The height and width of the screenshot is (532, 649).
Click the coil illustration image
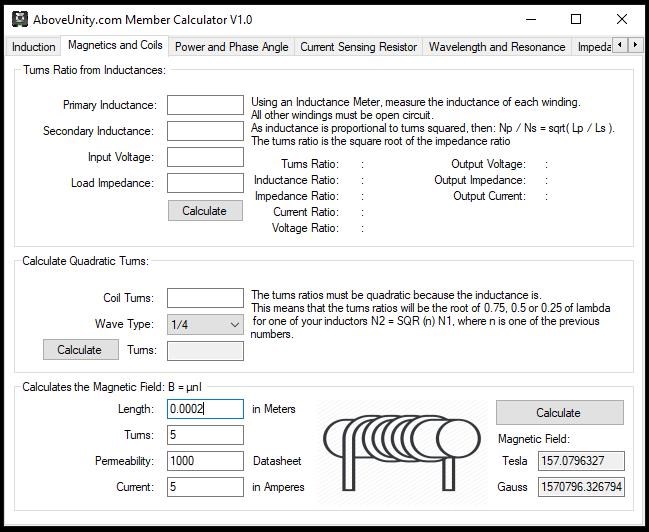pyautogui.click(x=402, y=453)
